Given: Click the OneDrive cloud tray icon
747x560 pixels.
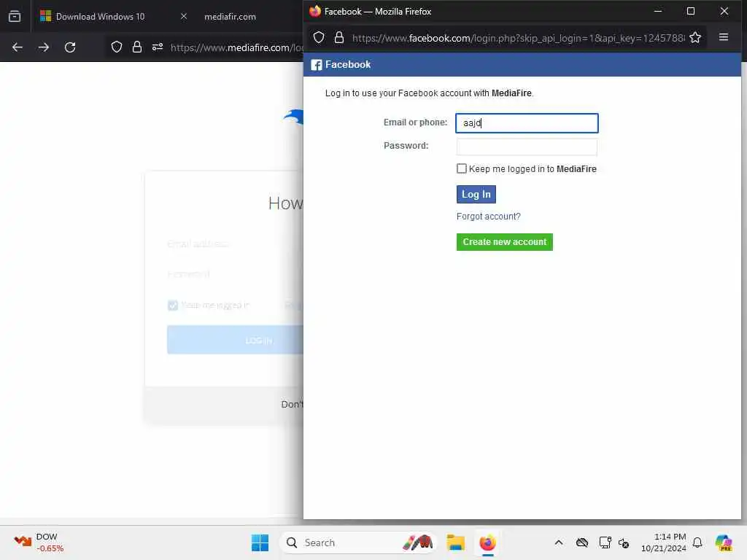Looking at the screenshot, I should point(581,542).
